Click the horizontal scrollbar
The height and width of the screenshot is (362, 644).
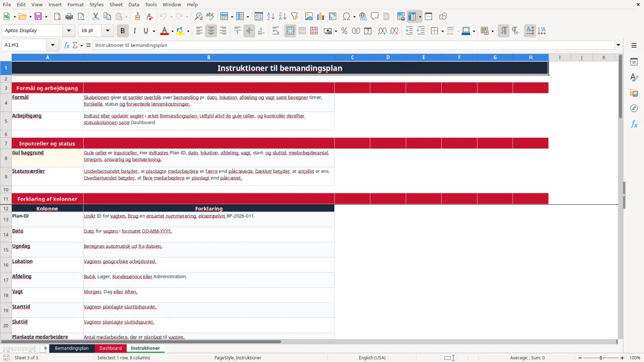coord(141,341)
